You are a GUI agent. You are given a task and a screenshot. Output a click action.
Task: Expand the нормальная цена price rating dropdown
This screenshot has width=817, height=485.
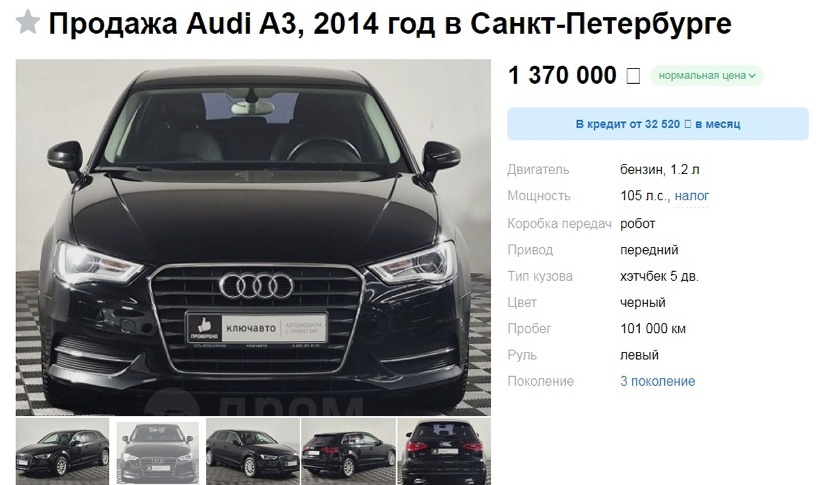707,76
